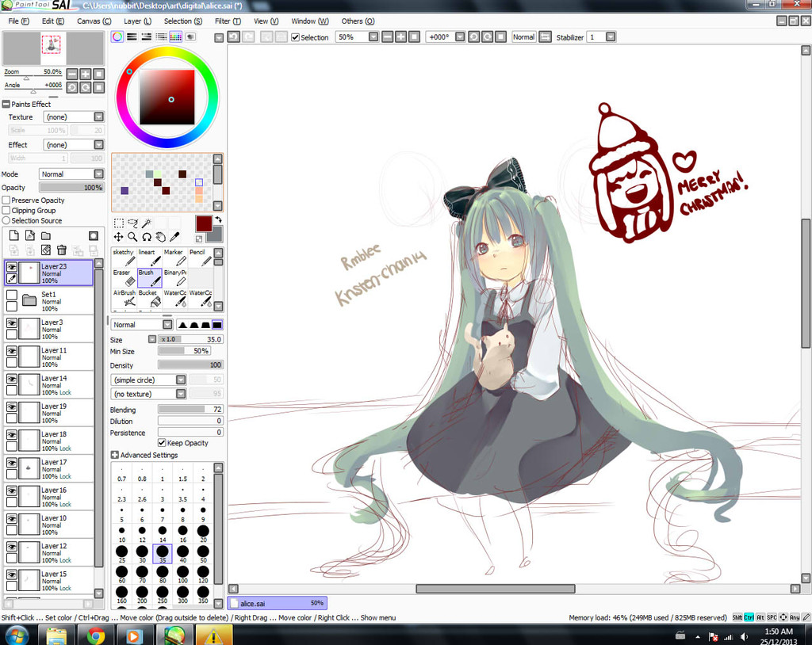Screen dimensions: 812x645
Task: Select the 35 brush size preset
Action: tap(163, 554)
